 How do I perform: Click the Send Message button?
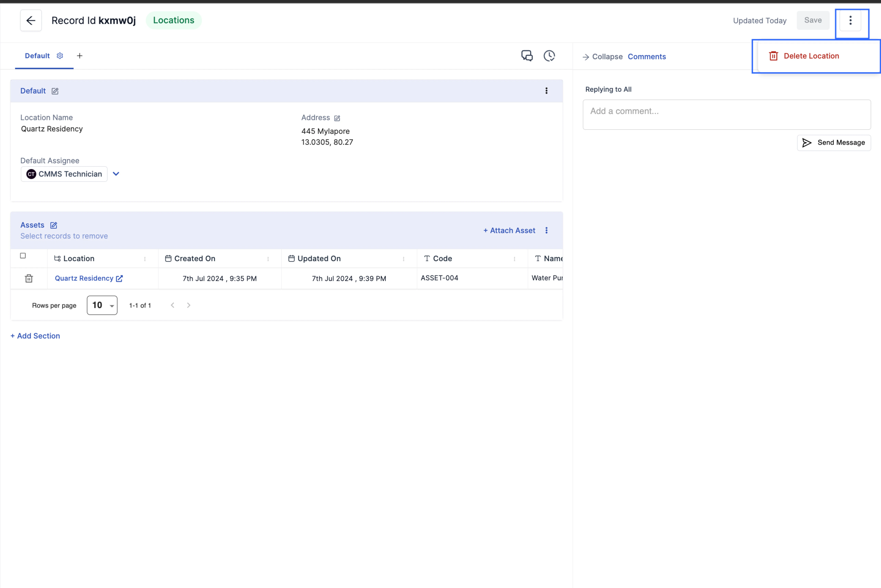pyautogui.click(x=833, y=143)
